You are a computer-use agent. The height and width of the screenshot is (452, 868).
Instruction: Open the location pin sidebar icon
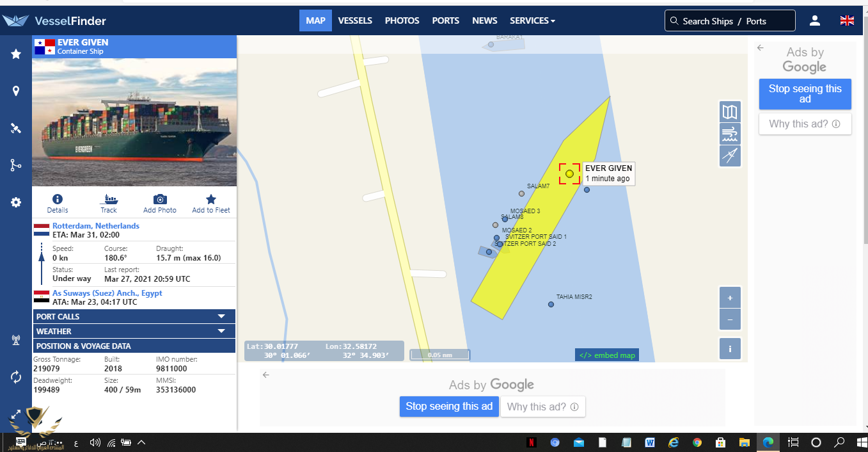[16, 91]
